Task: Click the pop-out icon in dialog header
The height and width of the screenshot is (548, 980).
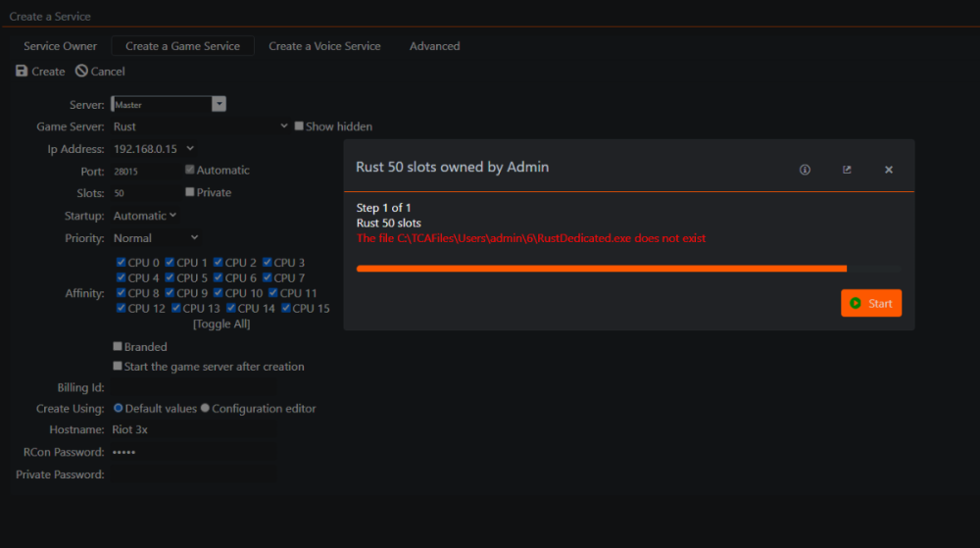Action: tap(847, 170)
